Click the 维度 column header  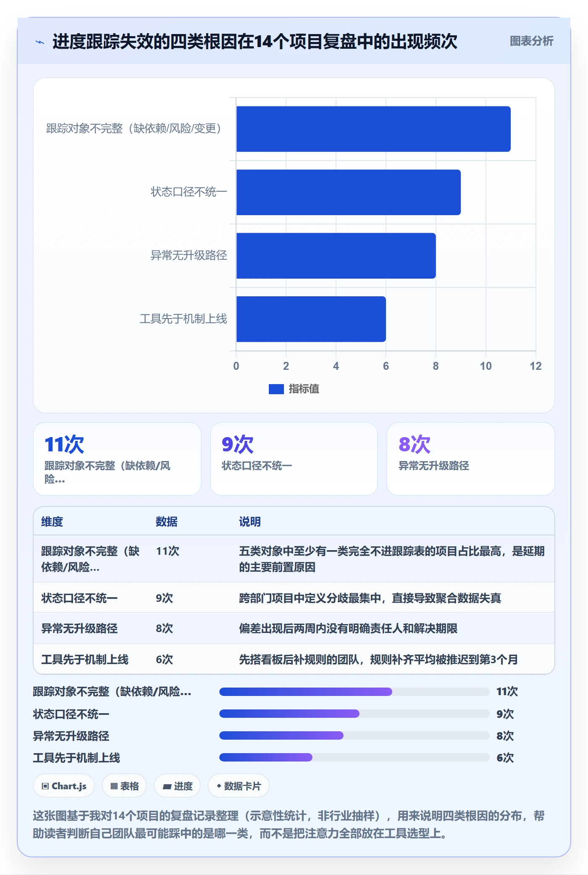52,522
